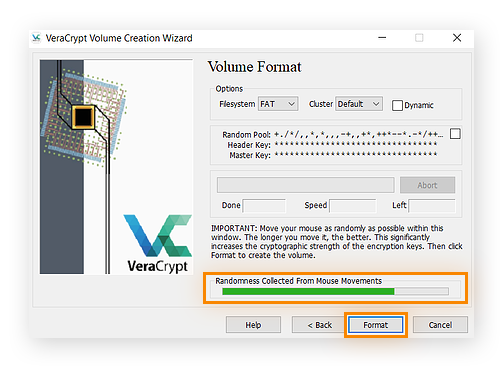Click the Done value field

pos(264,206)
